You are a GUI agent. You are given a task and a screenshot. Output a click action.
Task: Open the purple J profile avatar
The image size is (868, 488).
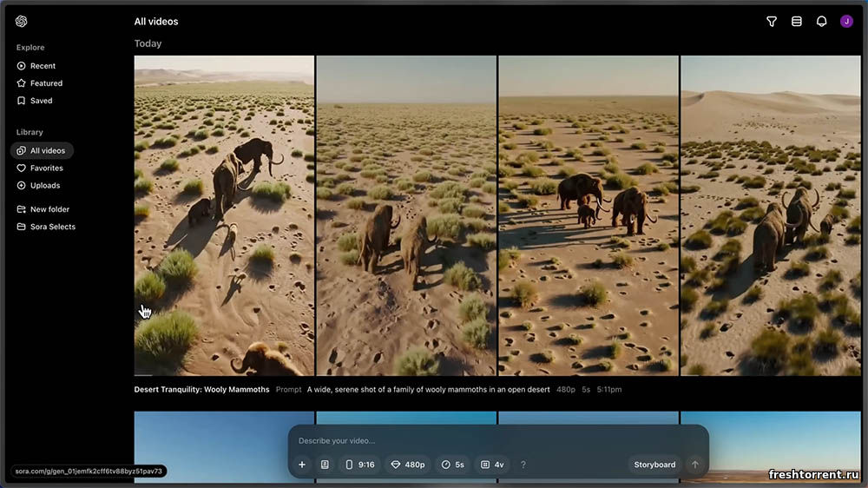coord(846,22)
